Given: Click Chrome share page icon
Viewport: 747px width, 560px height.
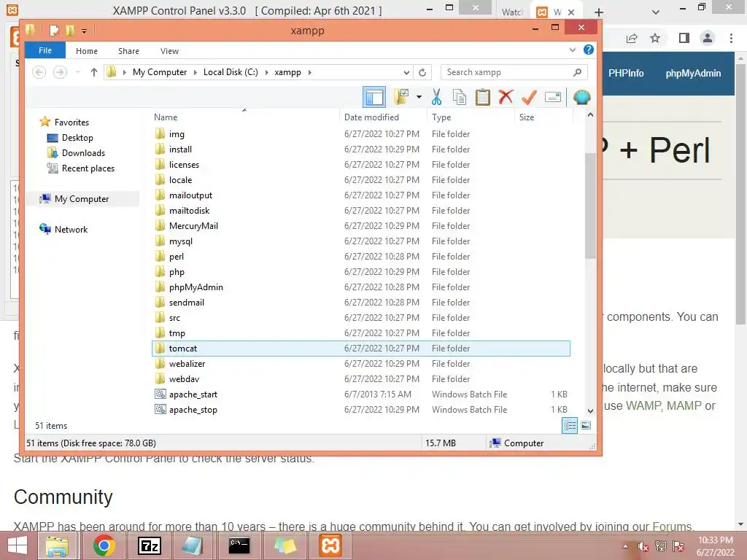Looking at the screenshot, I should click(632, 38).
